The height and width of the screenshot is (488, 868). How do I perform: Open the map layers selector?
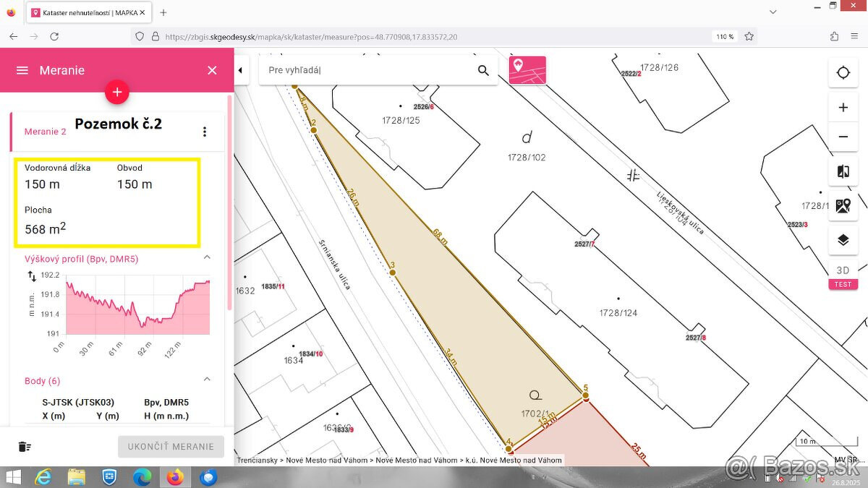tap(843, 240)
